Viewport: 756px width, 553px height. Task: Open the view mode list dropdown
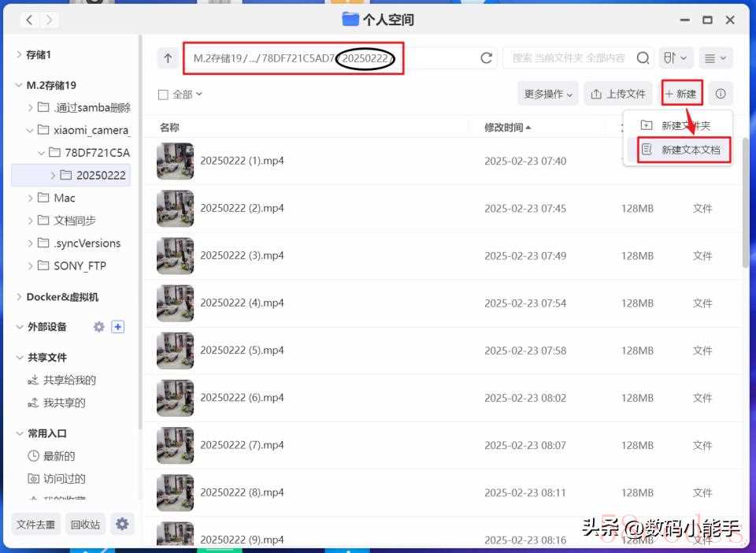[716, 58]
